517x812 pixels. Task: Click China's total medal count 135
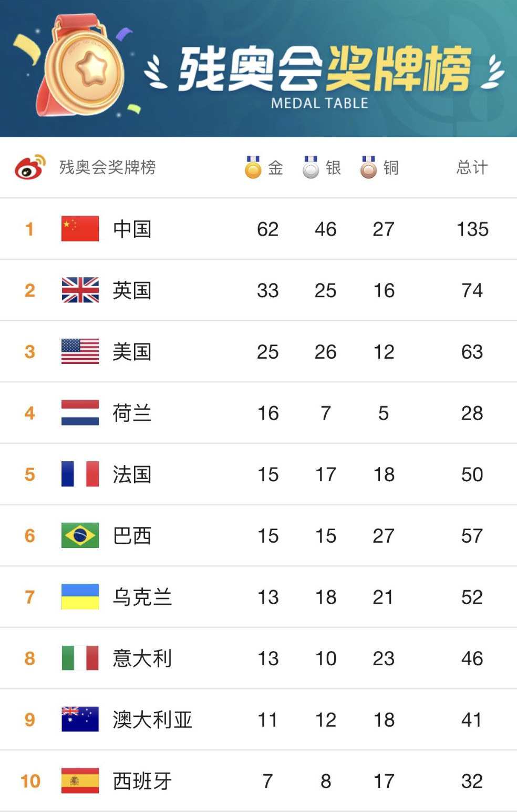pyautogui.click(x=472, y=229)
